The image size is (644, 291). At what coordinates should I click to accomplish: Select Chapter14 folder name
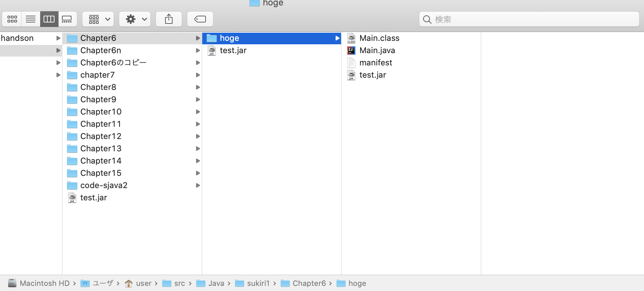pyautogui.click(x=101, y=161)
